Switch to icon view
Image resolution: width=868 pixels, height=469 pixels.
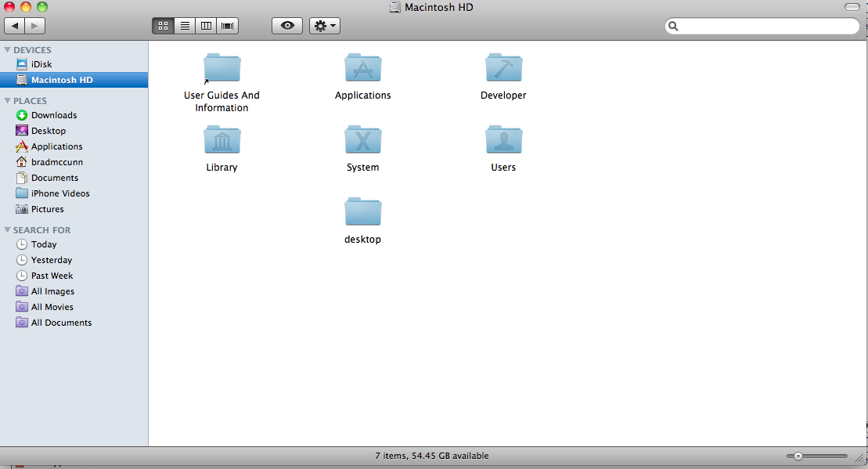coord(163,26)
